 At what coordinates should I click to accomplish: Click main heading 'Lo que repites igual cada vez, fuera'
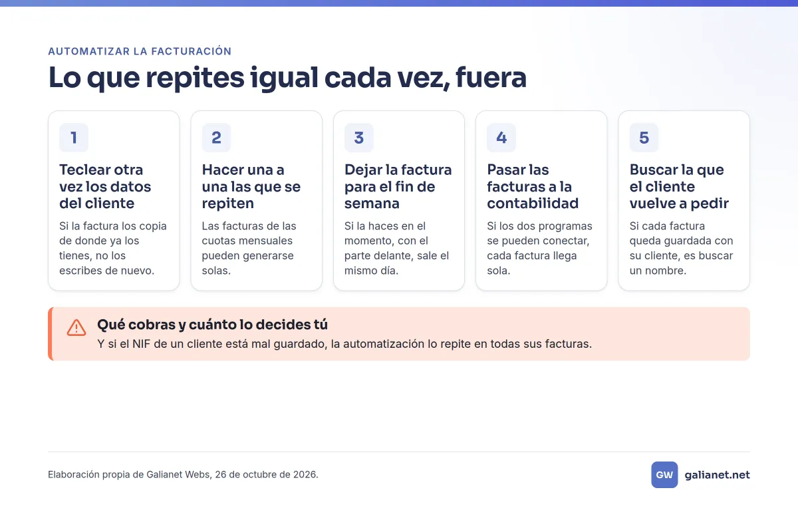pyautogui.click(x=287, y=78)
